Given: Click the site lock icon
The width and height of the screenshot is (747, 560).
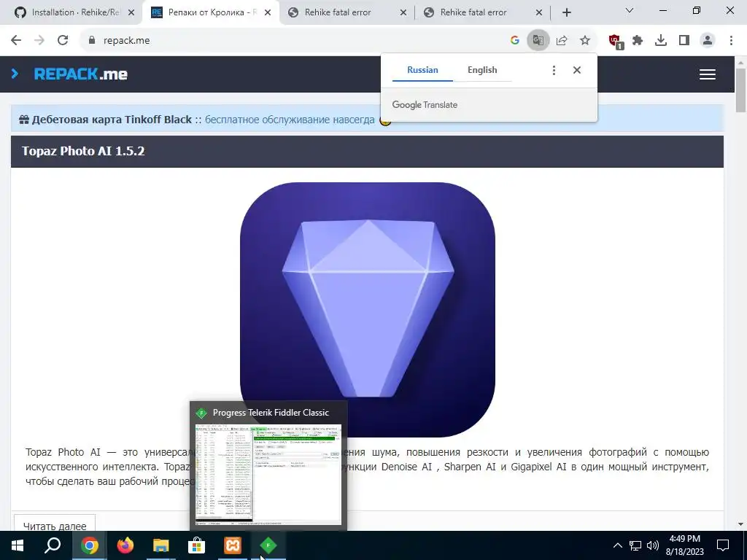Looking at the screenshot, I should coord(92,41).
